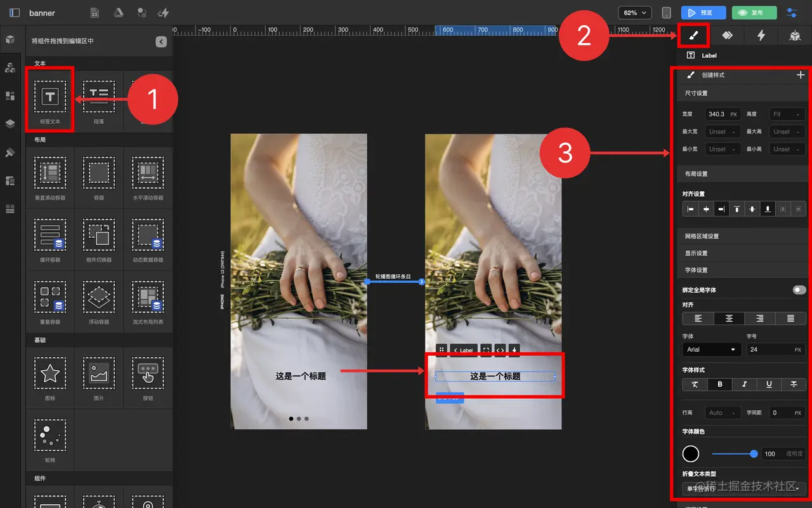The width and height of the screenshot is (812, 508).
Task: Toggle the 绑定全局字体 switch
Action: tap(799, 290)
